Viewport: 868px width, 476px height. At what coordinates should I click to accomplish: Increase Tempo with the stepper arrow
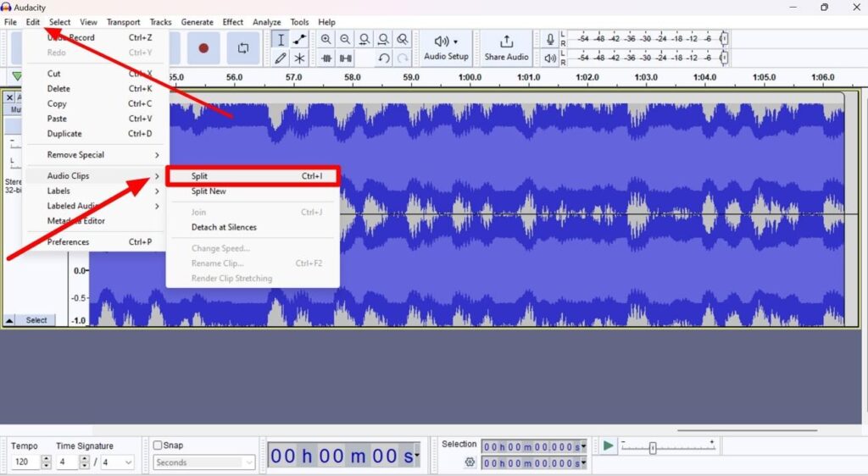(47, 458)
